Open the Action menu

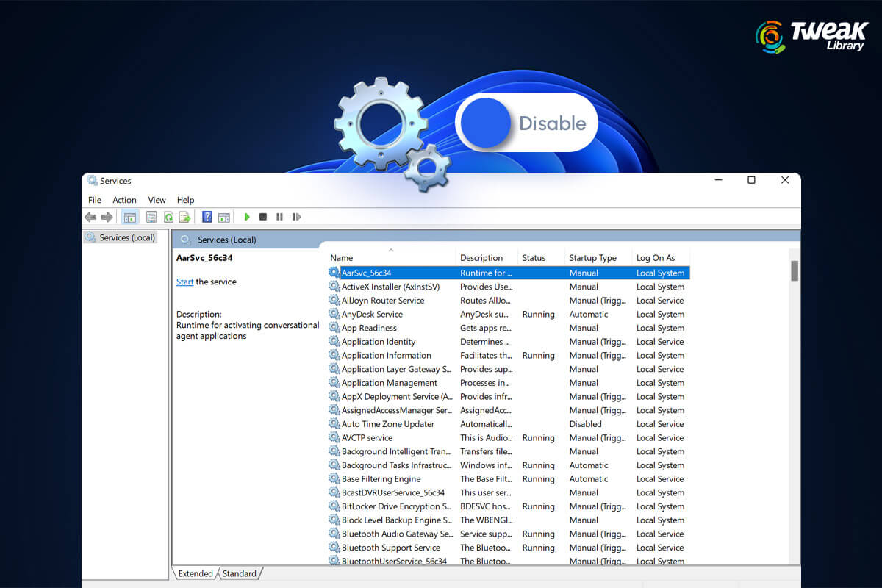pos(124,200)
